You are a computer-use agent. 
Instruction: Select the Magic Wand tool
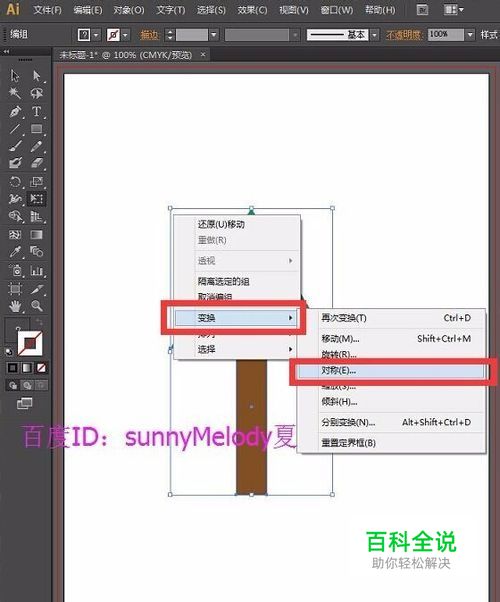(15, 93)
